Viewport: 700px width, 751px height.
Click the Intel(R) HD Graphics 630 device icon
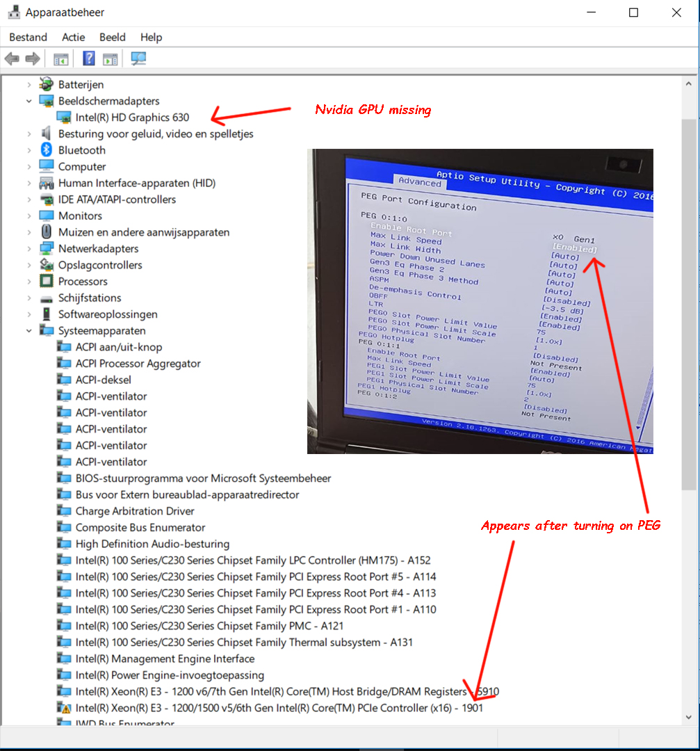[x=64, y=118]
